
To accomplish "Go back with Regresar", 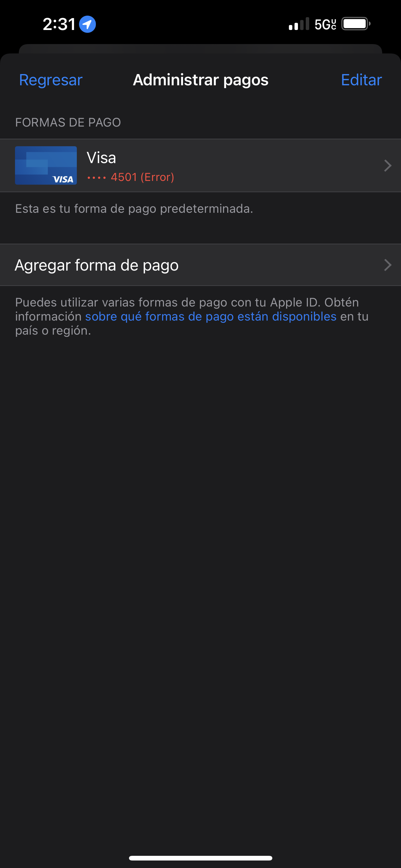I will [x=51, y=80].
